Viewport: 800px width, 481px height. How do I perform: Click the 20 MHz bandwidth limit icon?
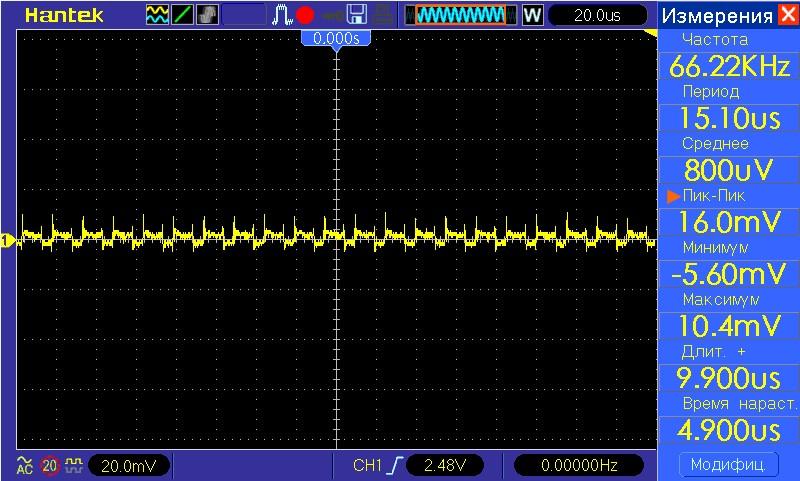[49, 465]
